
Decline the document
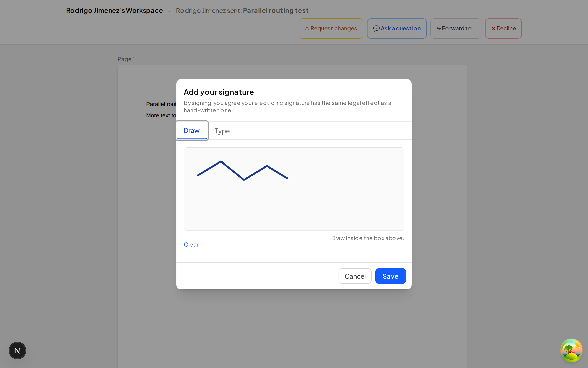tap(503, 29)
